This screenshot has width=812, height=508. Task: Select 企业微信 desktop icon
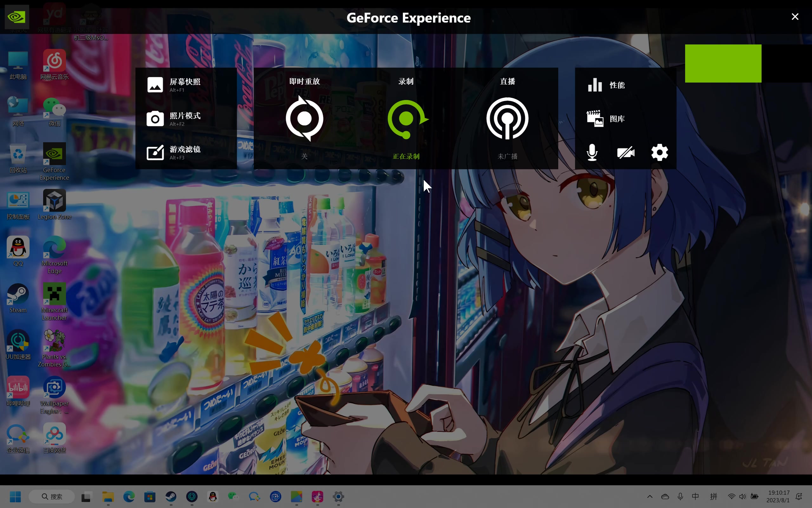tap(18, 438)
